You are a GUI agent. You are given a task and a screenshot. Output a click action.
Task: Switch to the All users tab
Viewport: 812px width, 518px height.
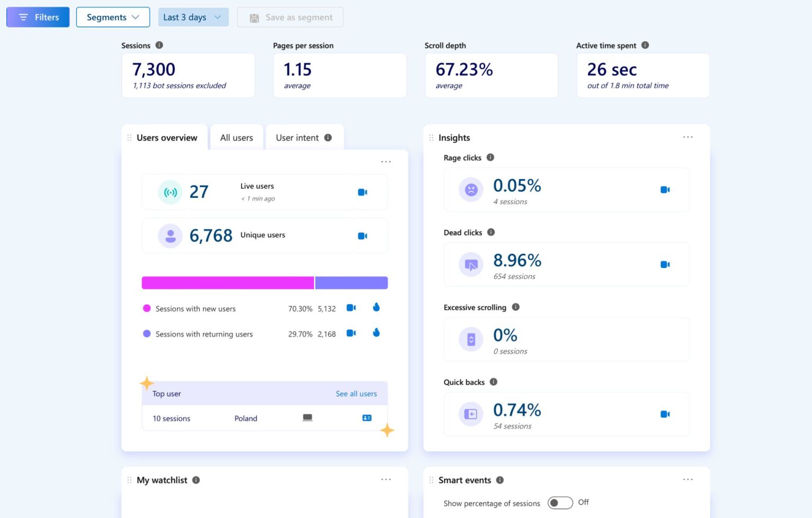click(236, 137)
